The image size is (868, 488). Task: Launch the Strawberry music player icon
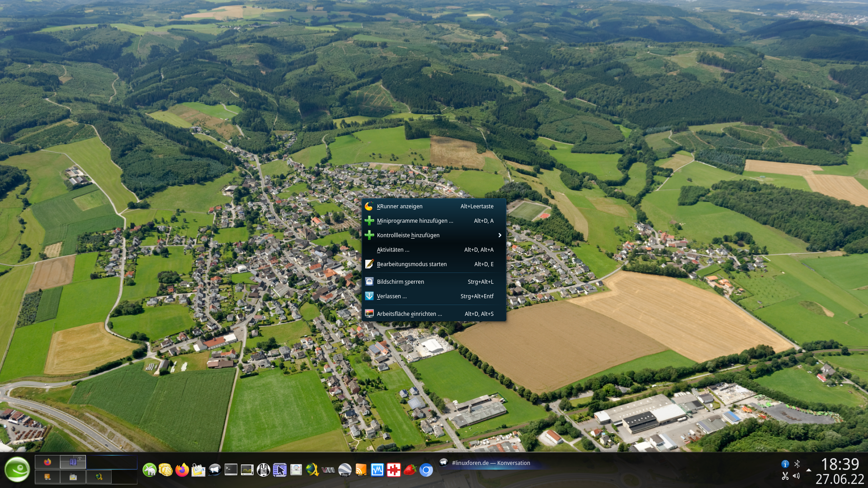point(410,470)
